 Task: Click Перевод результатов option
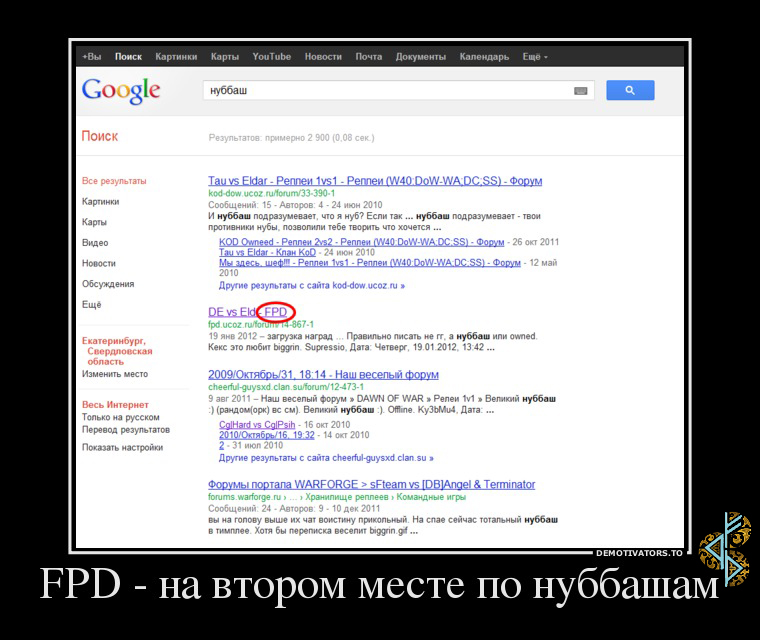pyautogui.click(x=126, y=430)
